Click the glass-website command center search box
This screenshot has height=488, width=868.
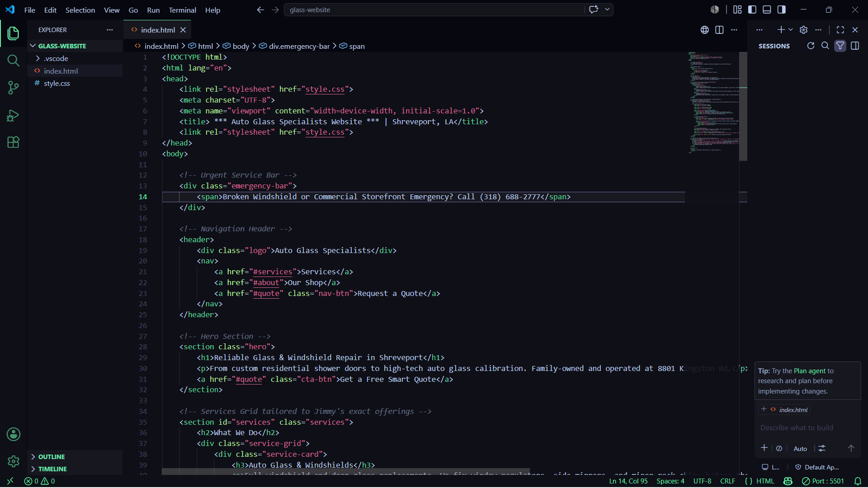coord(434,9)
